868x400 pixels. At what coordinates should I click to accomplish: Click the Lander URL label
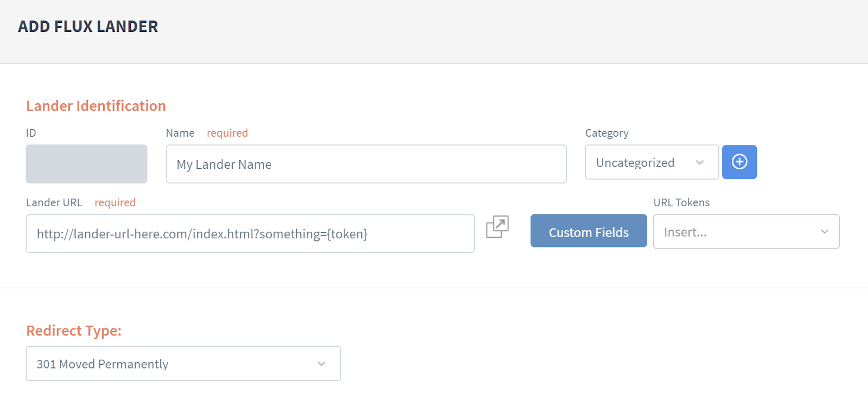coord(54,202)
